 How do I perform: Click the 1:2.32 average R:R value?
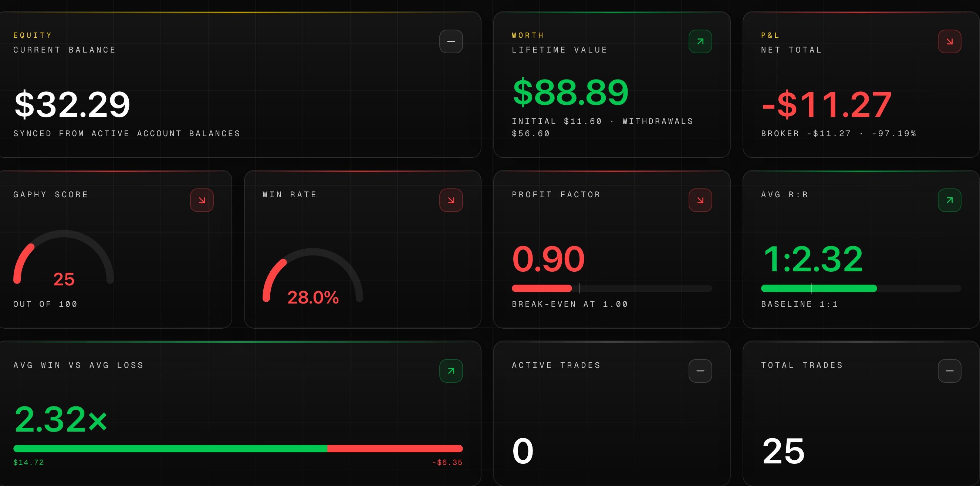coord(812,259)
